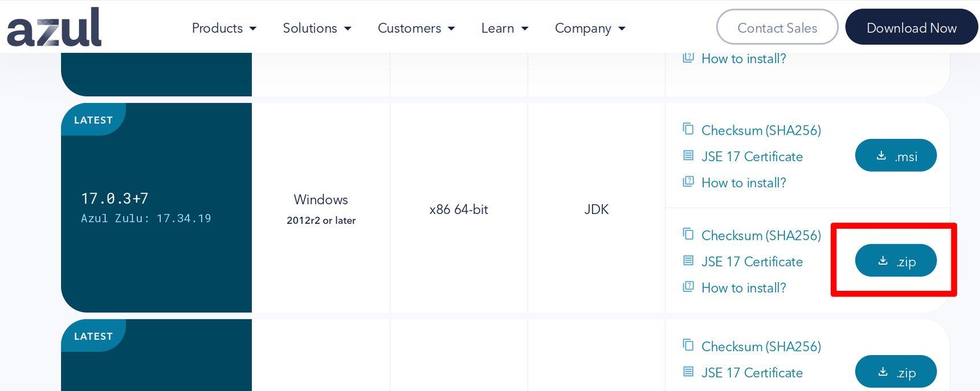Click the Download Now button
Image resolution: width=980 pixels, height=391 pixels.
[912, 27]
